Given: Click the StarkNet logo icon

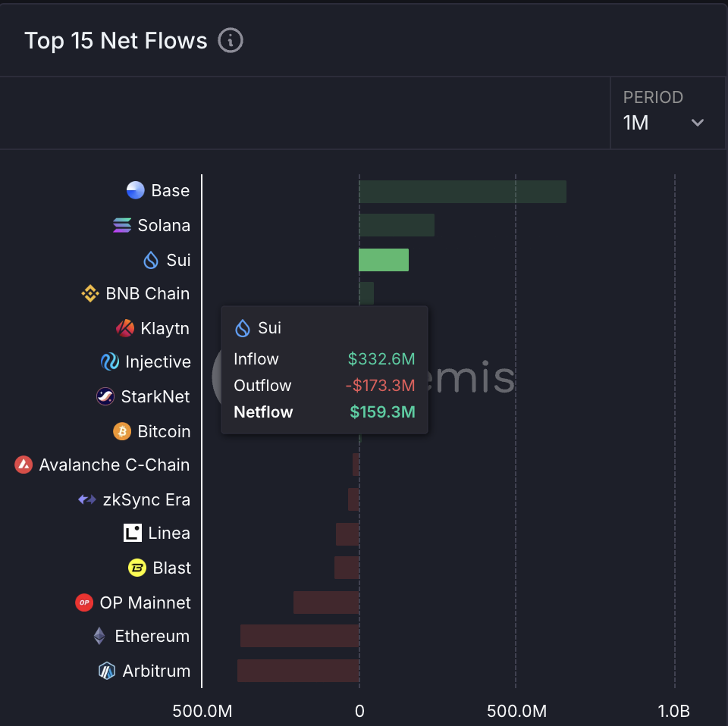Looking at the screenshot, I should tap(105, 396).
